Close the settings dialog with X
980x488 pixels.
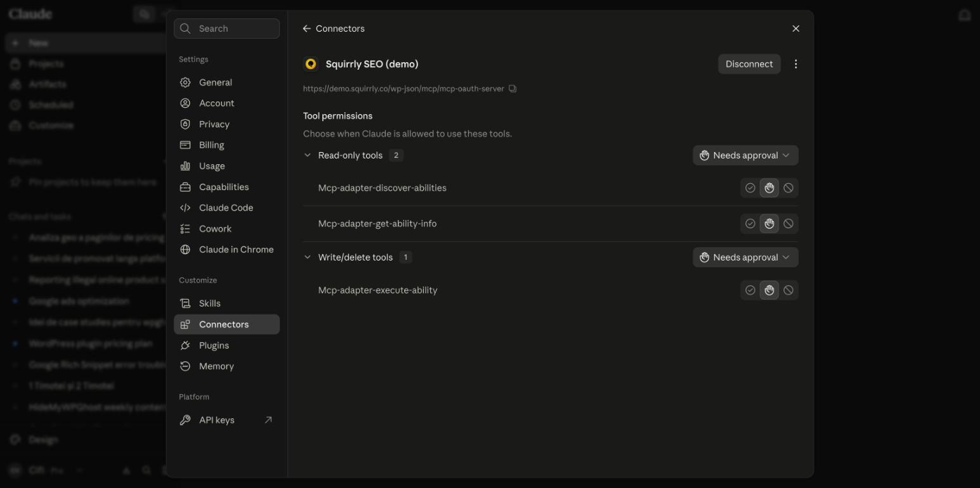[796, 29]
